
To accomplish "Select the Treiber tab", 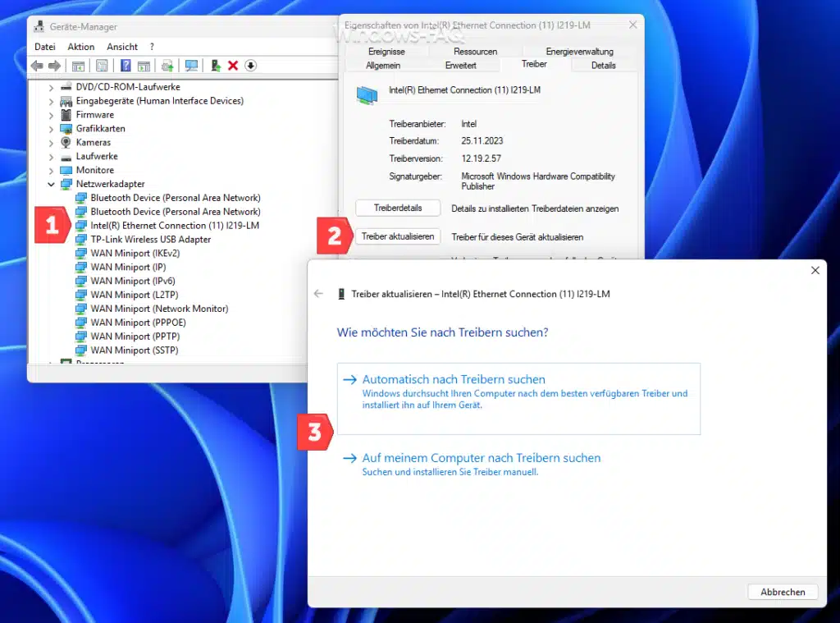I will point(534,64).
